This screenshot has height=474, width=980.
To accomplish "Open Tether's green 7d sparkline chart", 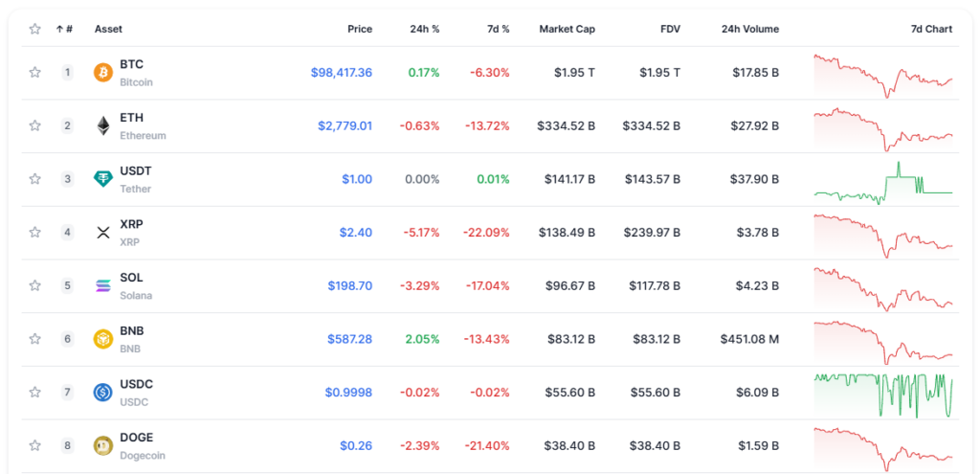I will tap(883, 183).
